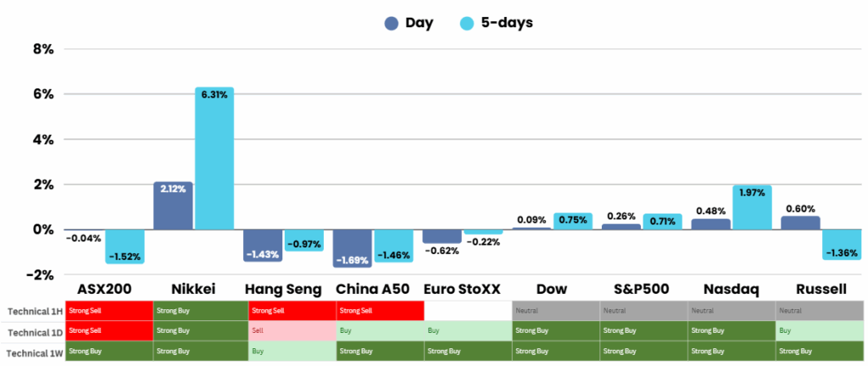The width and height of the screenshot is (868, 366).
Task: Select the Nikkei 2.12% Day bar
Action: [x=173, y=206]
